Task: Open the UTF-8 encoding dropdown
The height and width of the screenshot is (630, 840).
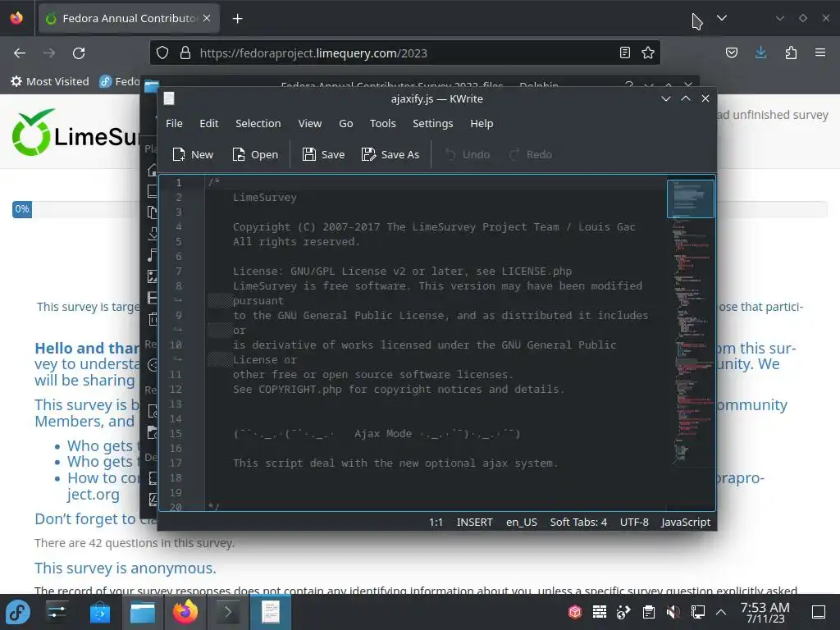Action: click(634, 522)
